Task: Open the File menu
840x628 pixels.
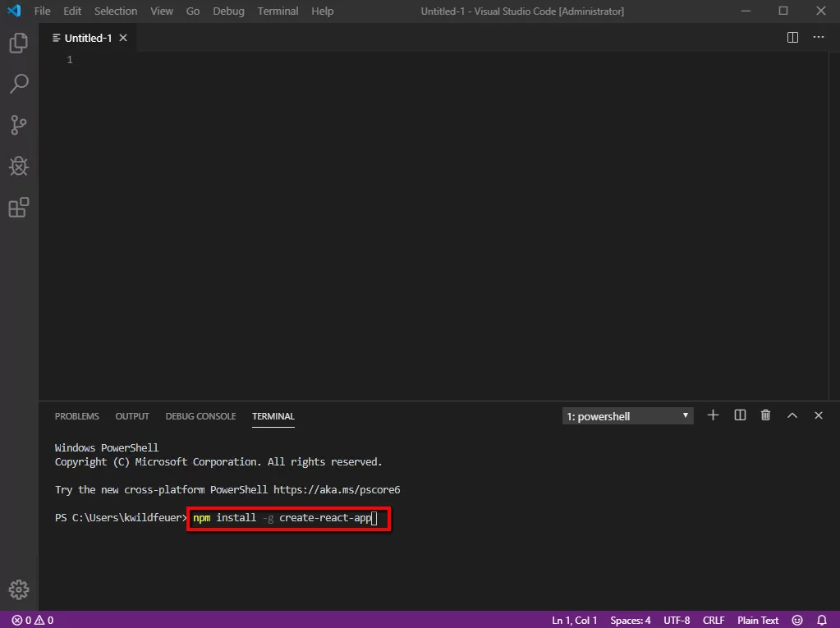Action: tap(43, 11)
